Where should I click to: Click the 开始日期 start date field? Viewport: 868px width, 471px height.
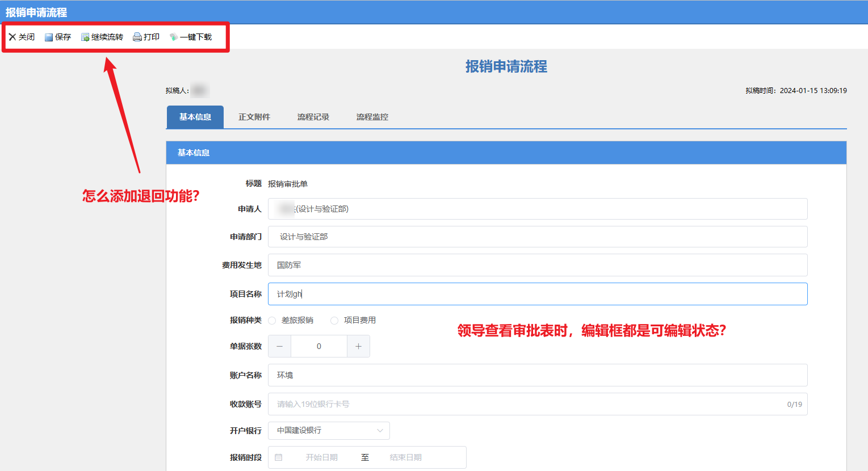click(322, 457)
